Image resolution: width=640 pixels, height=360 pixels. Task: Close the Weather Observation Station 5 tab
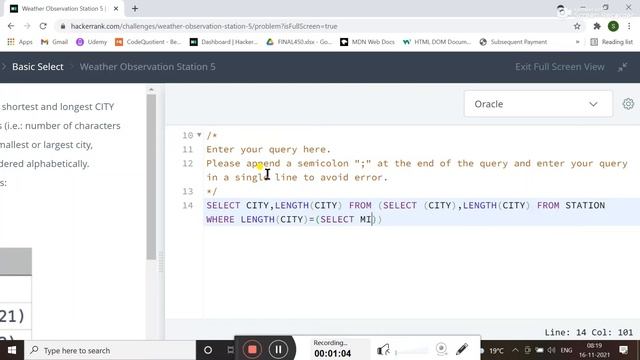[116, 8]
